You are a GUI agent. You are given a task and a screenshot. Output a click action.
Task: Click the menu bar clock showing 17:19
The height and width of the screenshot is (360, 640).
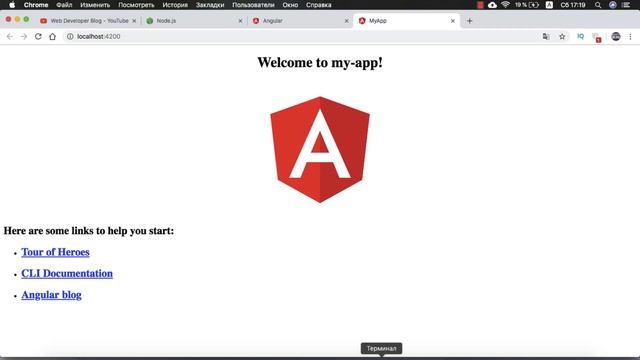click(573, 5)
